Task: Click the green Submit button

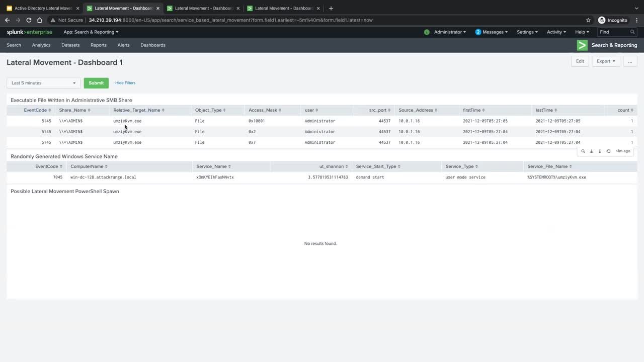Action: pos(96,83)
